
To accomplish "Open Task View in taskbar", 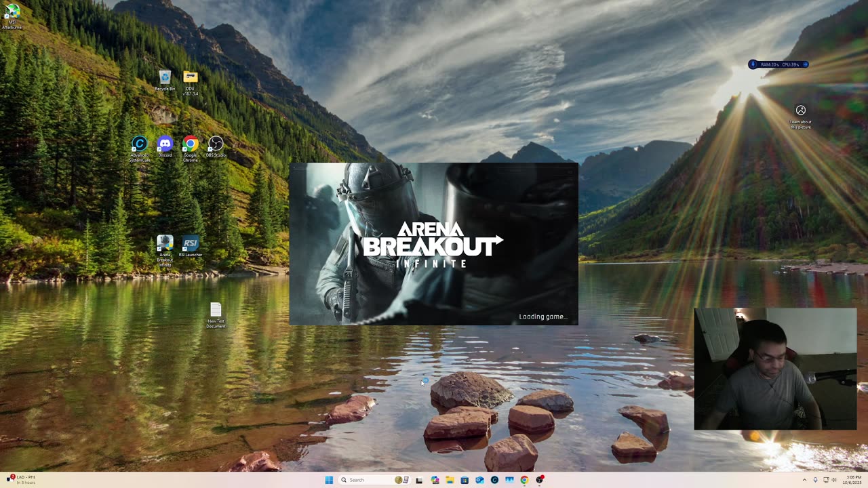I will [x=419, y=480].
